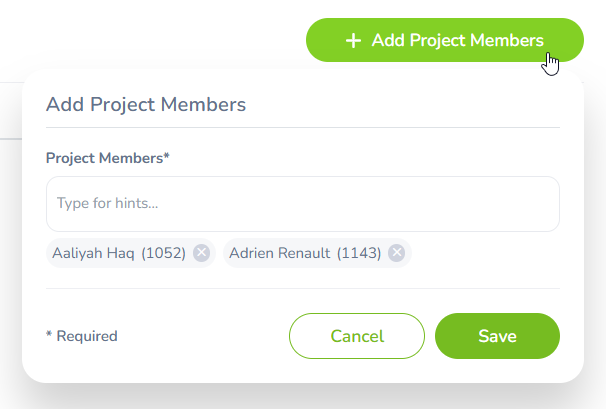Remove Adrien Renault chip with its x icon
Viewport: 606px width, 409px height.
pyautogui.click(x=397, y=253)
